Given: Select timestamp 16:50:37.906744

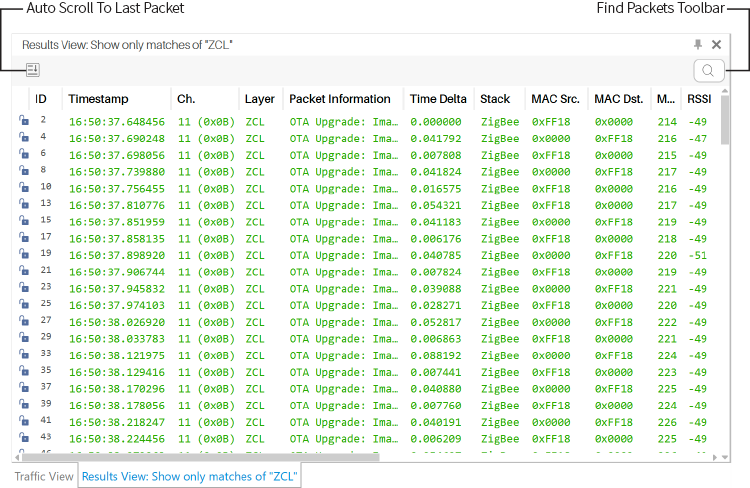Looking at the screenshot, I should 117,272.
